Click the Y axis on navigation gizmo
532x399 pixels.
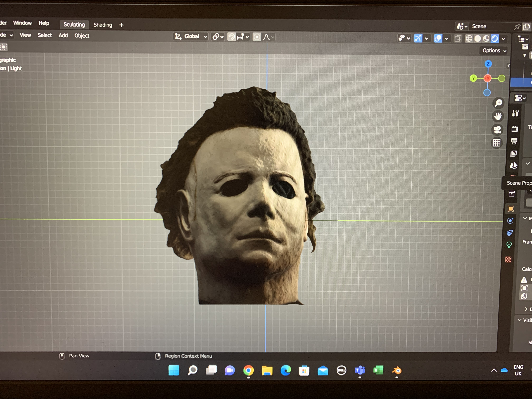coord(473,78)
